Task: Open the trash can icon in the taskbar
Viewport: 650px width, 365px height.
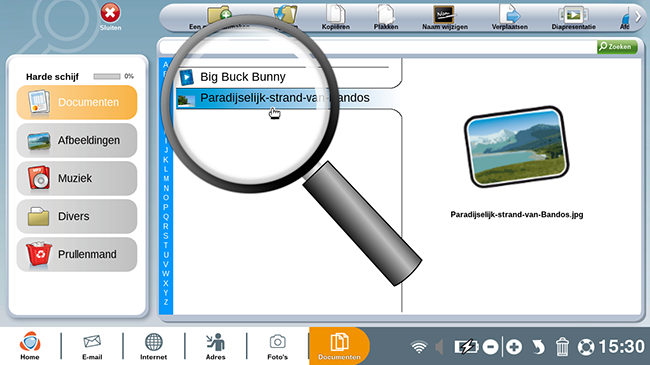Action: coord(562,347)
